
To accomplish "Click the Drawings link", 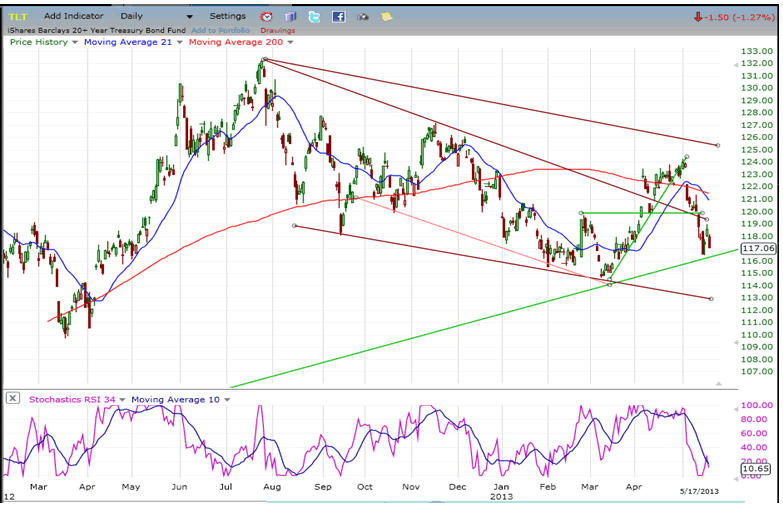I will tap(278, 30).
